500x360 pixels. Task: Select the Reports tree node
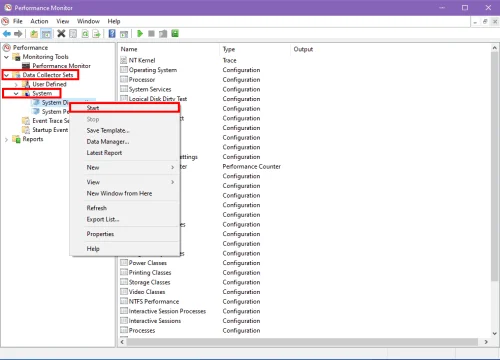33,139
